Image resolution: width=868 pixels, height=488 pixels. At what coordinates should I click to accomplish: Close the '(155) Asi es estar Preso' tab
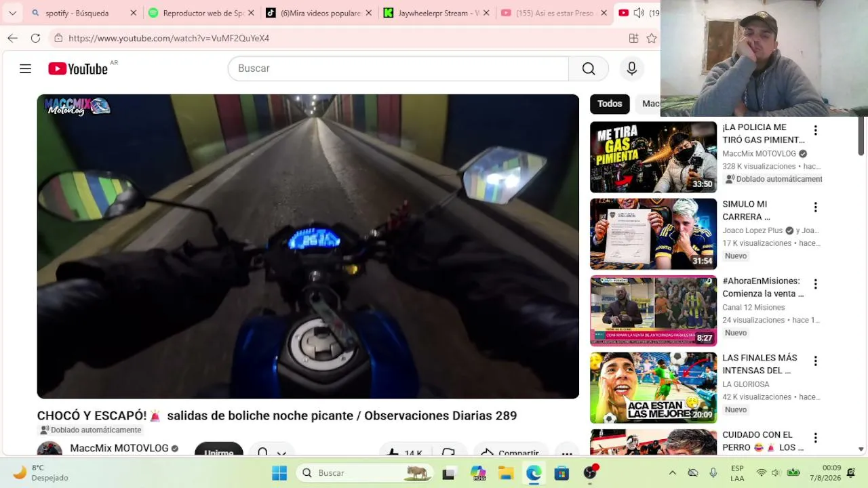pos(604,13)
